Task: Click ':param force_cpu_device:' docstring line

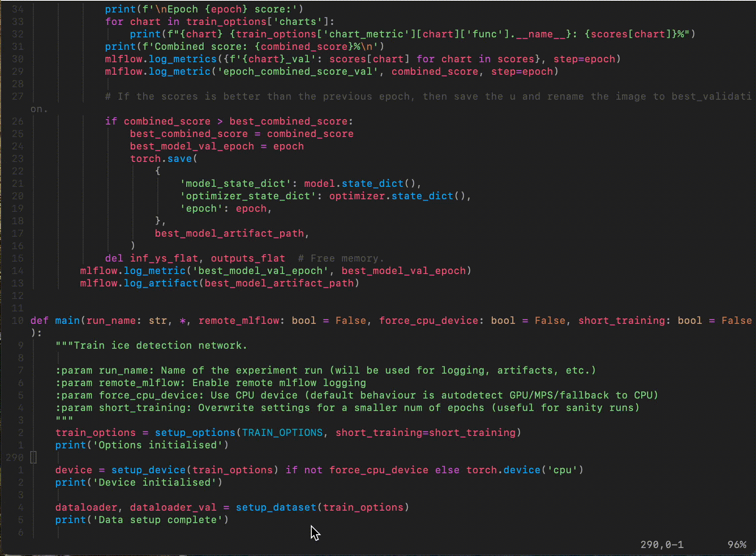Action: click(x=356, y=395)
